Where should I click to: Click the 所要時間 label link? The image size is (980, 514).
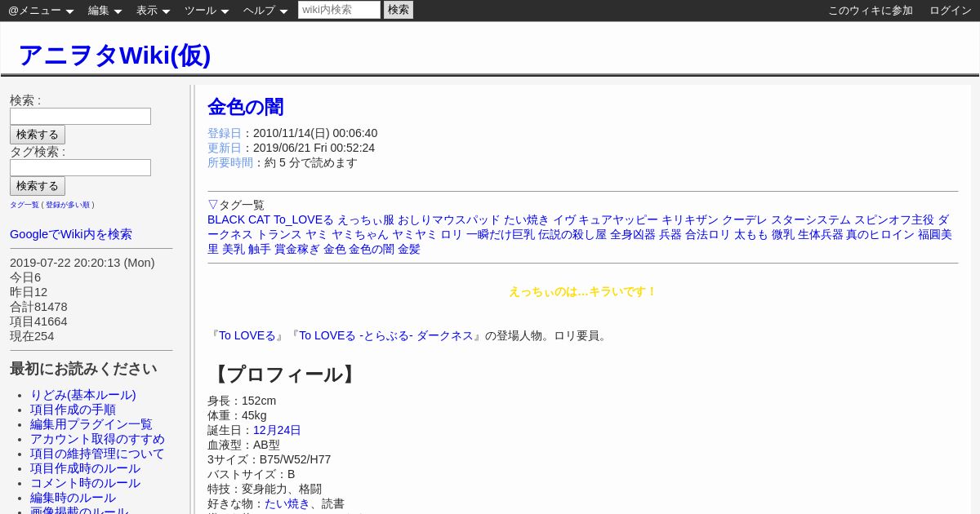(230, 162)
